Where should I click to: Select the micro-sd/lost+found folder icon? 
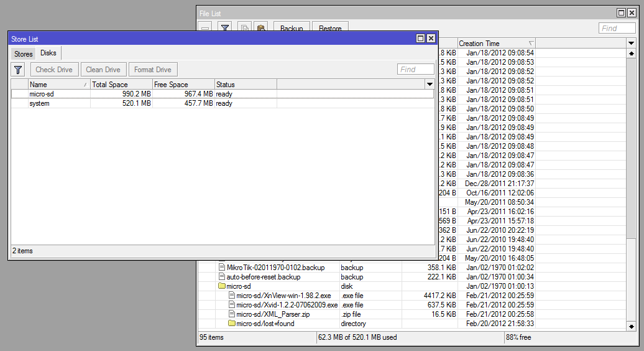(x=232, y=324)
